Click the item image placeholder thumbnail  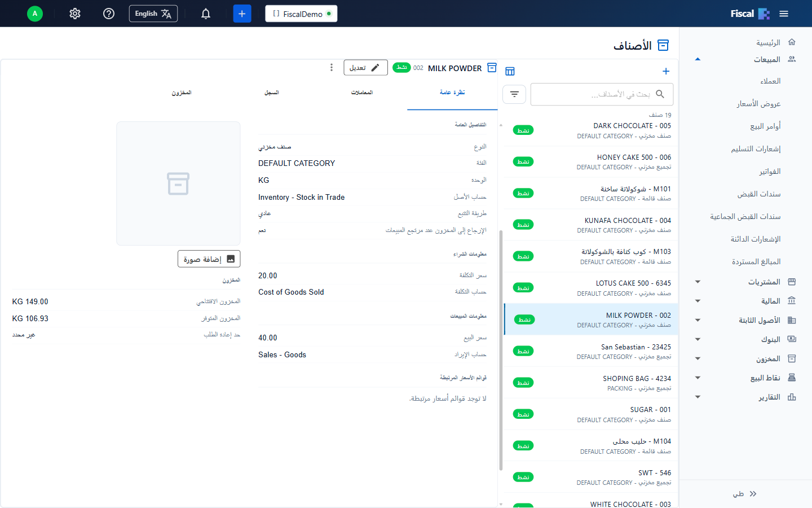click(178, 183)
